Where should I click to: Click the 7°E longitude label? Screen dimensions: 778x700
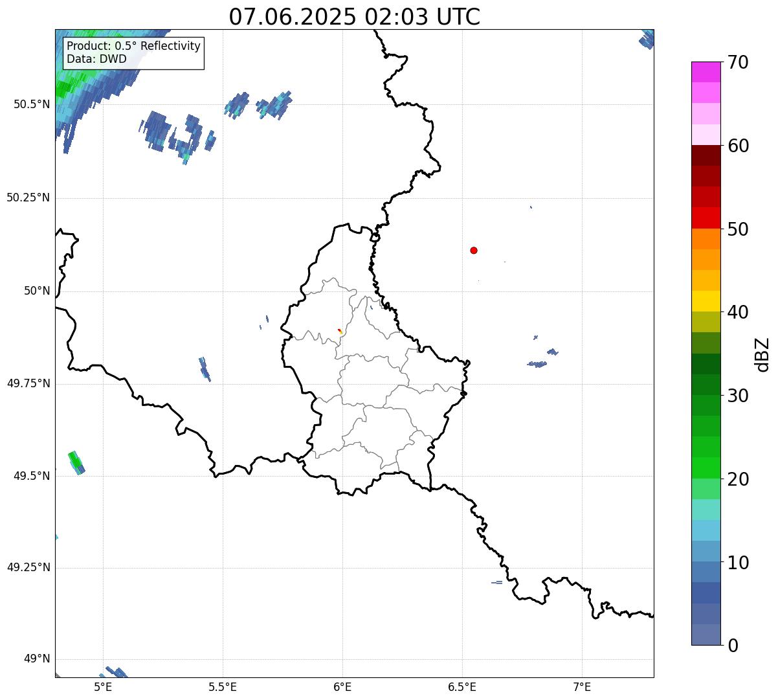click(582, 687)
